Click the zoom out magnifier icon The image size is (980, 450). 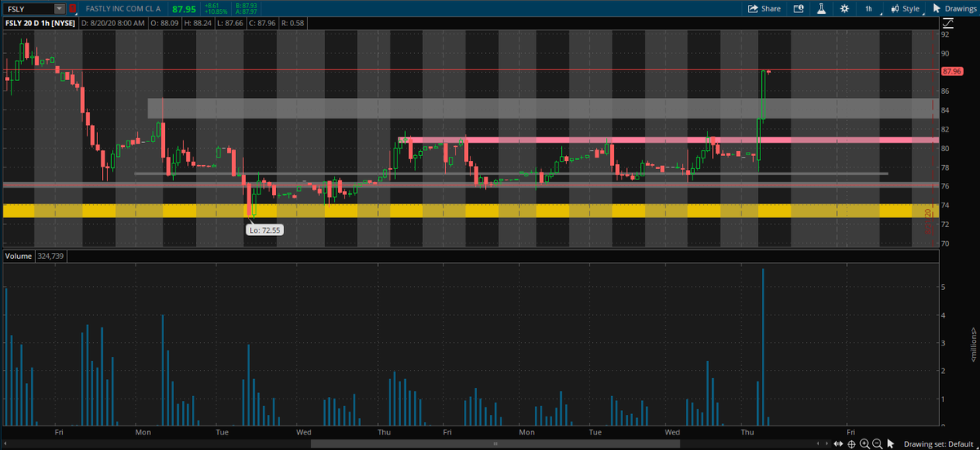pyautogui.click(x=877, y=443)
